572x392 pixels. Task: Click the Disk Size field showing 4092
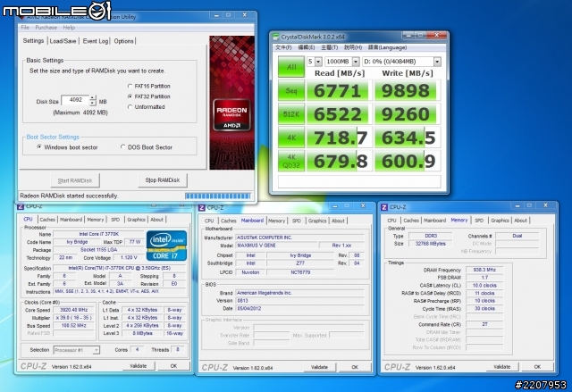pos(75,100)
